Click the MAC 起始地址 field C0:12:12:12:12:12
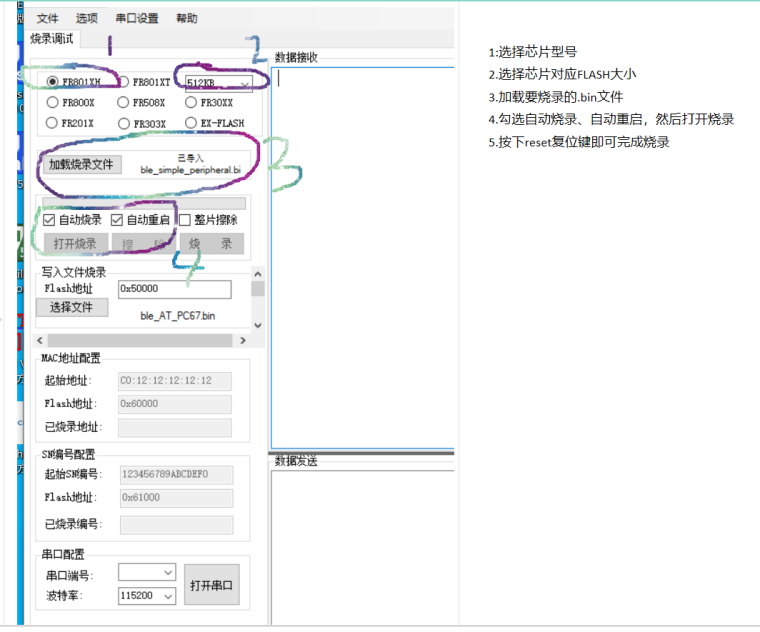Screen dimensions: 760x632 click(174, 381)
